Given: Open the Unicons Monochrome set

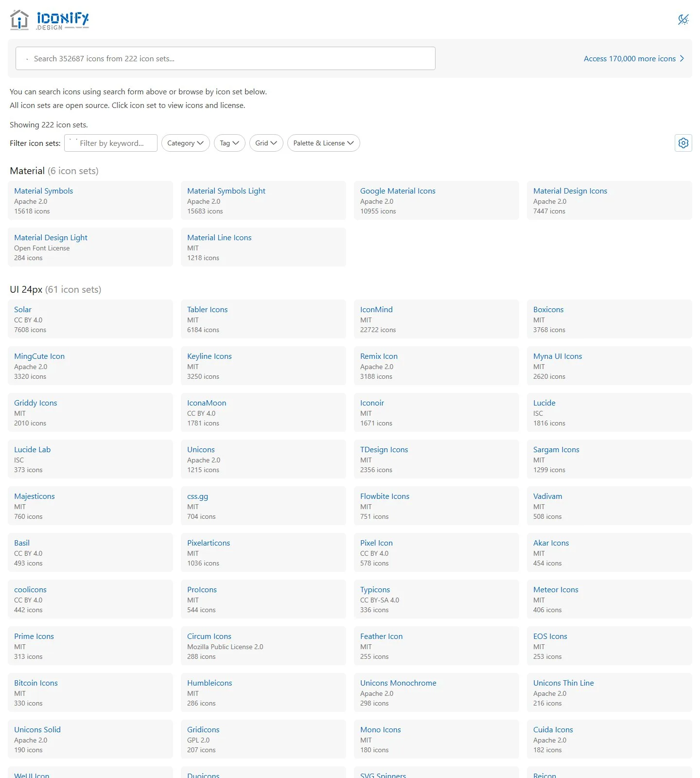Looking at the screenshot, I should click(x=437, y=692).
